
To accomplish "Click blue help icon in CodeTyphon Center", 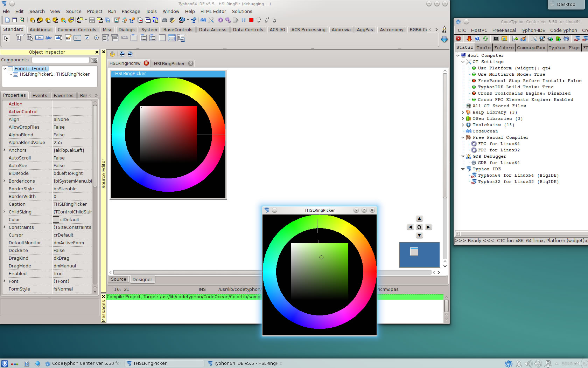I will (477, 39).
